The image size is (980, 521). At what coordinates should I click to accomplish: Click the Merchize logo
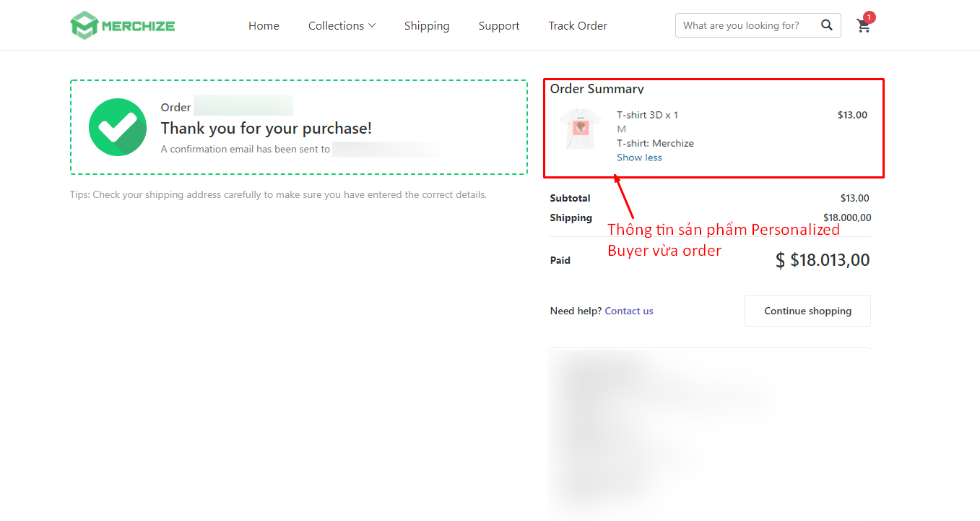pyautogui.click(x=123, y=25)
